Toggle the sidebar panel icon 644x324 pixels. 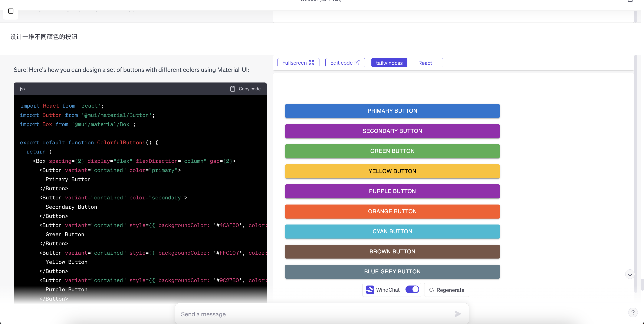(10, 11)
